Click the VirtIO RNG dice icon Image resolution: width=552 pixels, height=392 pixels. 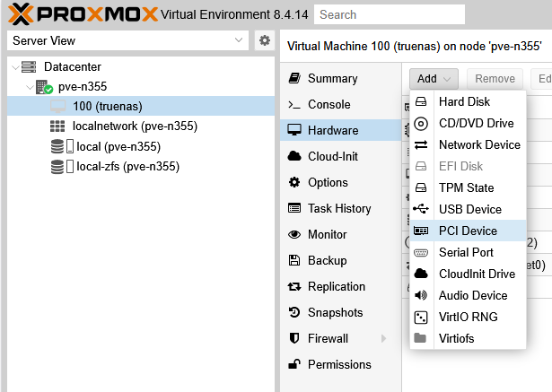421,317
